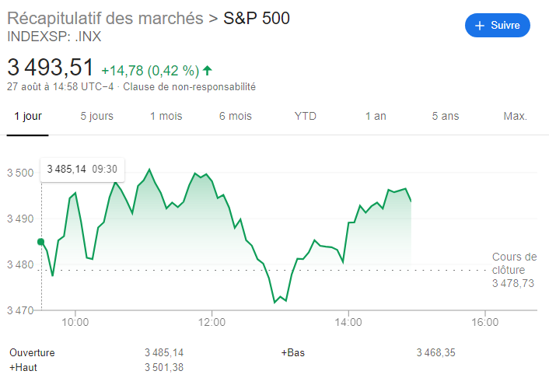Select the 1 jour tab

pos(28,116)
